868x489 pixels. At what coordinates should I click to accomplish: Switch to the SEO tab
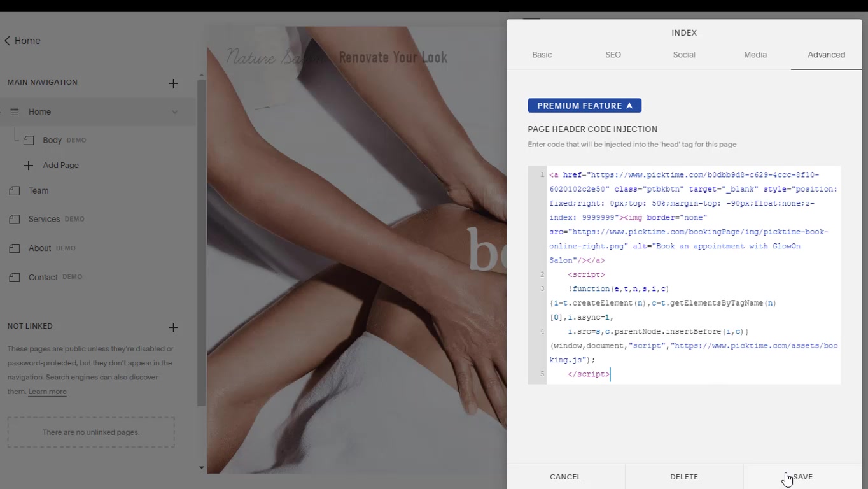coord(613,55)
